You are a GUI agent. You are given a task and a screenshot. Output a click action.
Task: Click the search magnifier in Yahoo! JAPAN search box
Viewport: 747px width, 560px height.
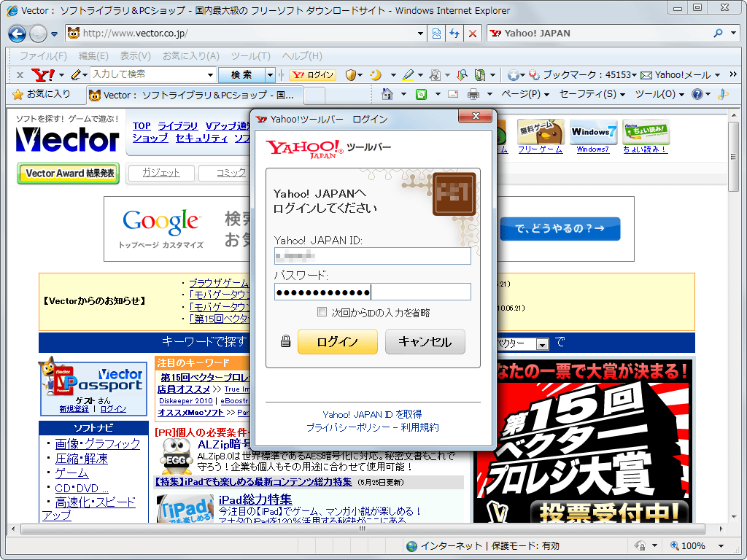718,34
